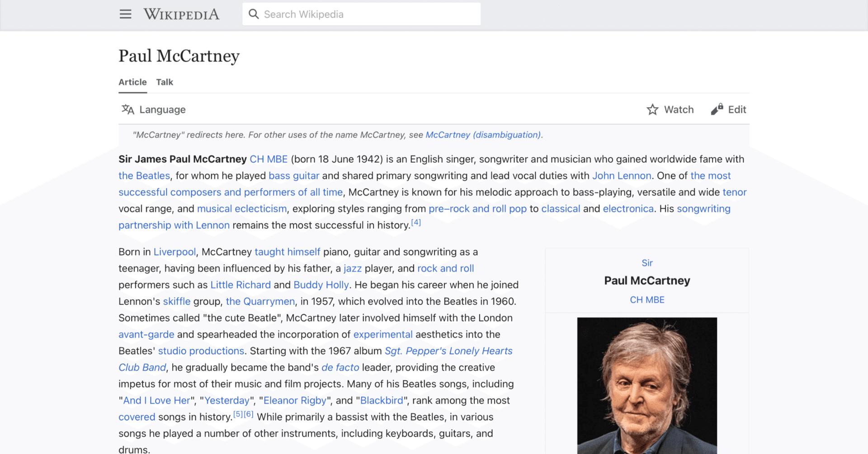Open the CH MBE link in the infobox
Screen dimensions: 868x454
[647, 300]
